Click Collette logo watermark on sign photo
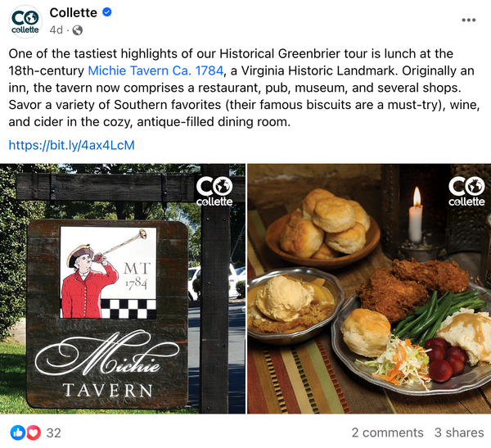 click(214, 191)
